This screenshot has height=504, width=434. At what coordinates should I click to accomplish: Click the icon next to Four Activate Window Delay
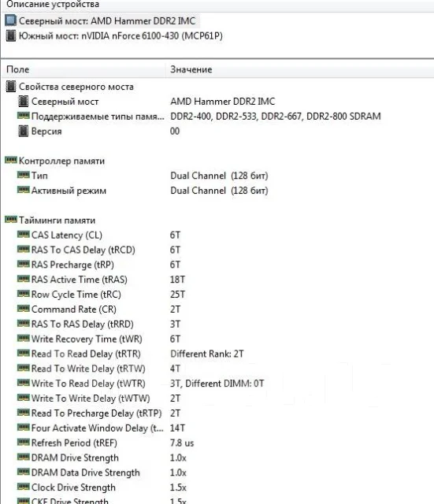click(x=23, y=427)
